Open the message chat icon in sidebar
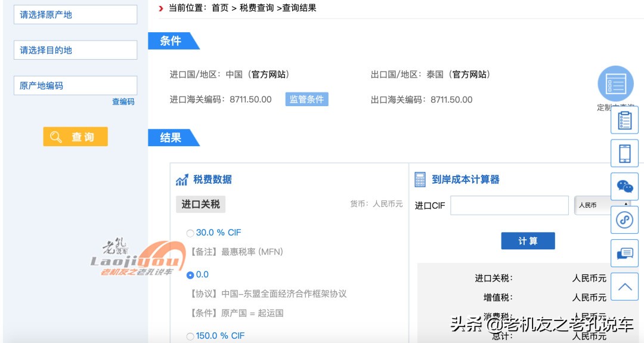 click(x=625, y=253)
